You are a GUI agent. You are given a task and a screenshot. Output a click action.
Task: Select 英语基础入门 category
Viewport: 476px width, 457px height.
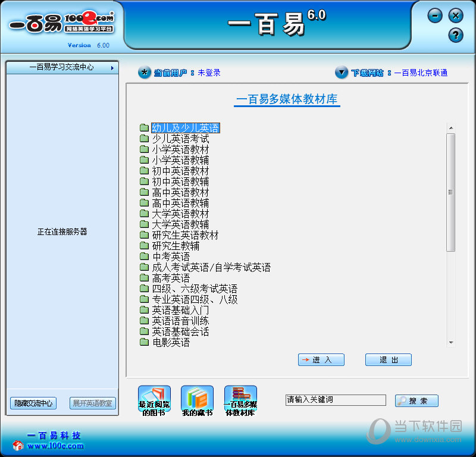180,310
